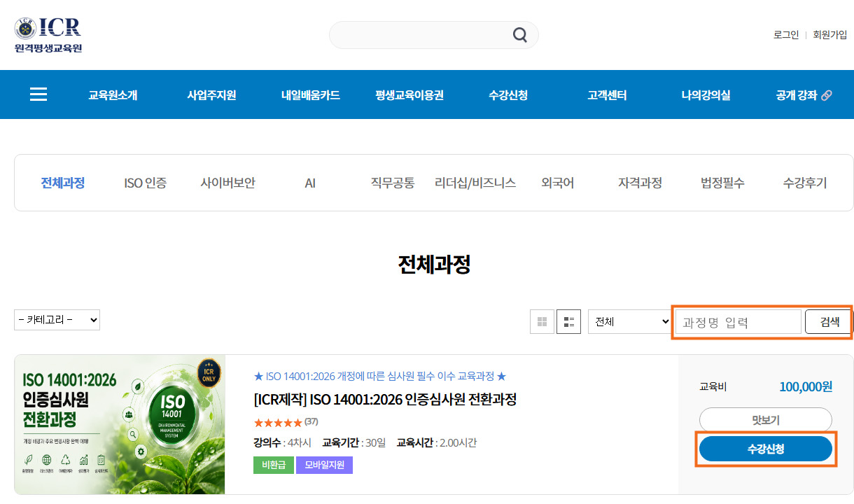Open the ISO 14001:2026 인증심사원 전환과정 title link
This screenshot has height=504, width=854.
pos(385,400)
